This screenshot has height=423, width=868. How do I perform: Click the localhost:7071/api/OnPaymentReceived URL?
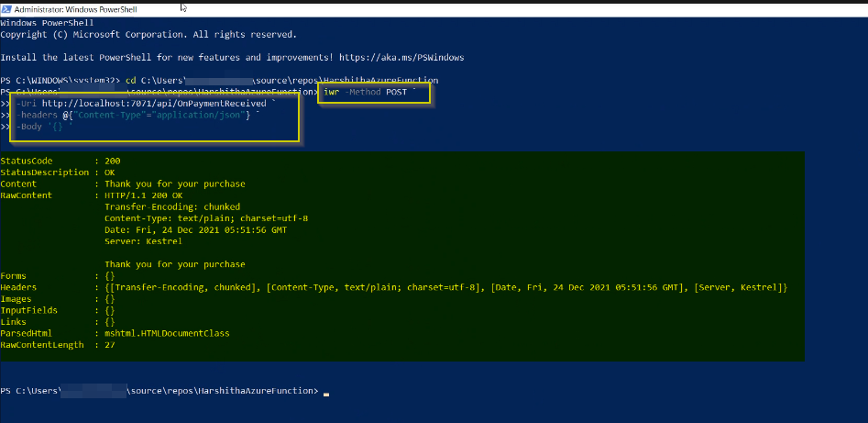coord(154,104)
